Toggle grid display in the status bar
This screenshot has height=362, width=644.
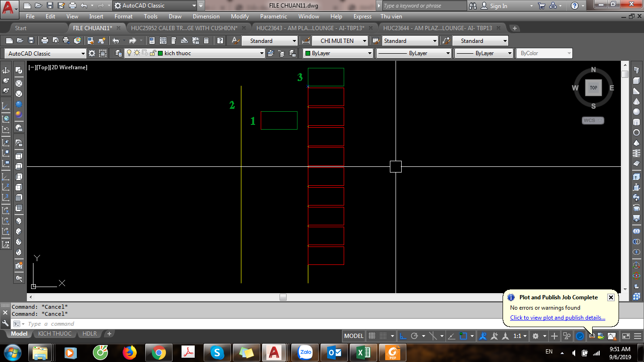coord(372,336)
